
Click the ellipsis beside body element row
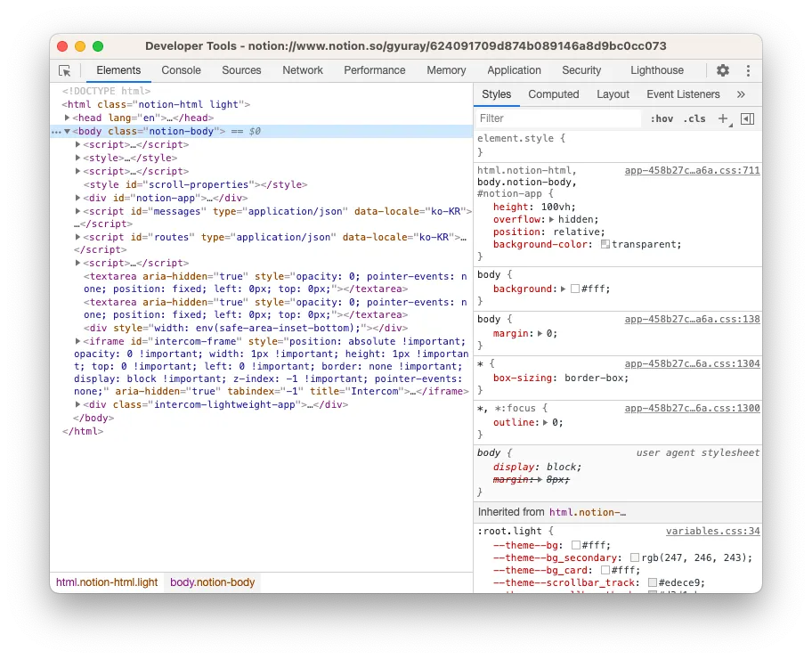[x=56, y=132]
